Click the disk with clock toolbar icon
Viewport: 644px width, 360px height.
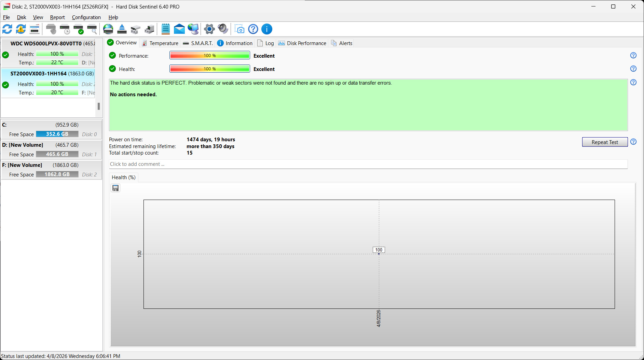coord(65,29)
